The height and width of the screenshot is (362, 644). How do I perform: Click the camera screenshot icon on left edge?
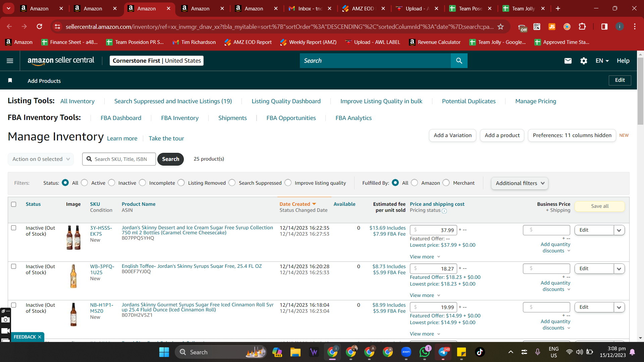click(x=5, y=320)
